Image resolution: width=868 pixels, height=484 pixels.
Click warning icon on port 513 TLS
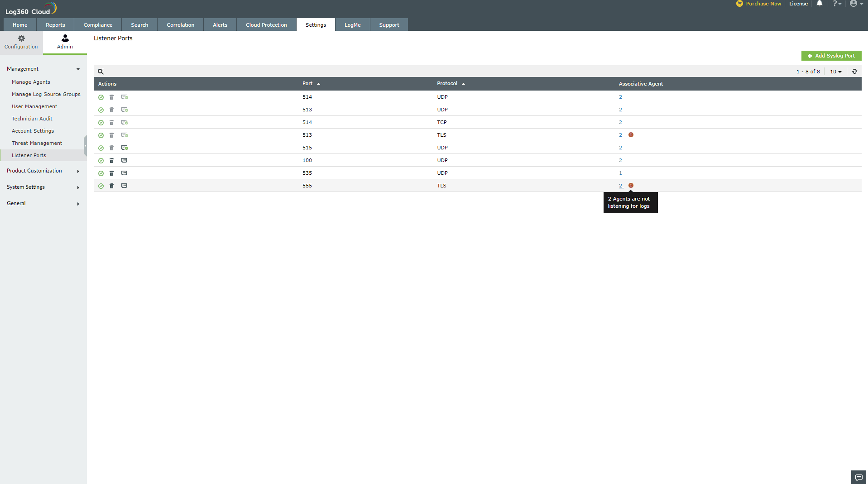(x=631, y=135)
